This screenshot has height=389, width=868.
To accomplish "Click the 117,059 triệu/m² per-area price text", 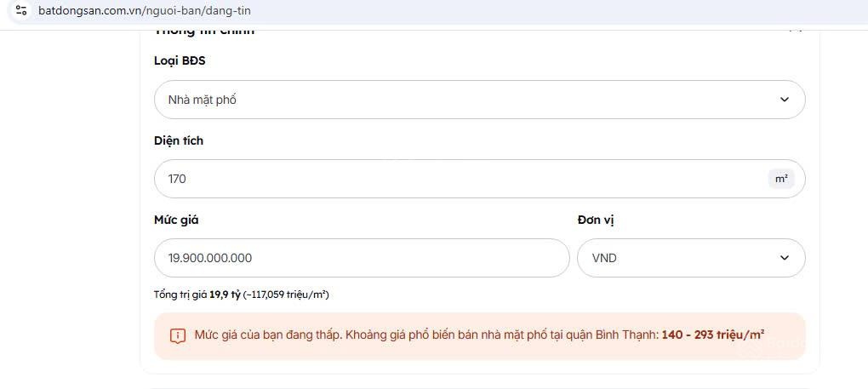I will click(286, 295).
